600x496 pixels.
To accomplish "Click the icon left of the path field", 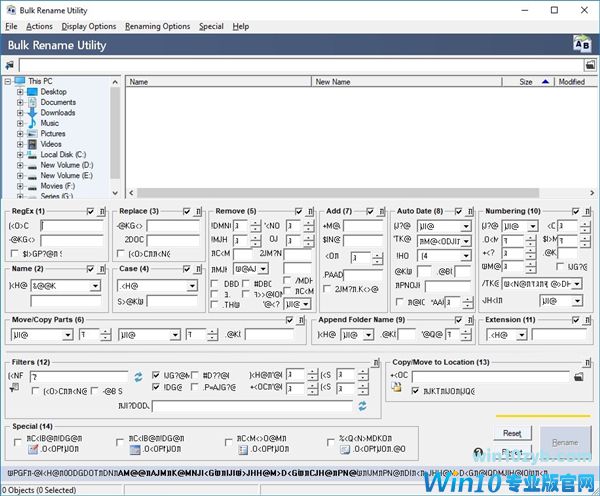I will pyautogui.click(x=9, y=65).
